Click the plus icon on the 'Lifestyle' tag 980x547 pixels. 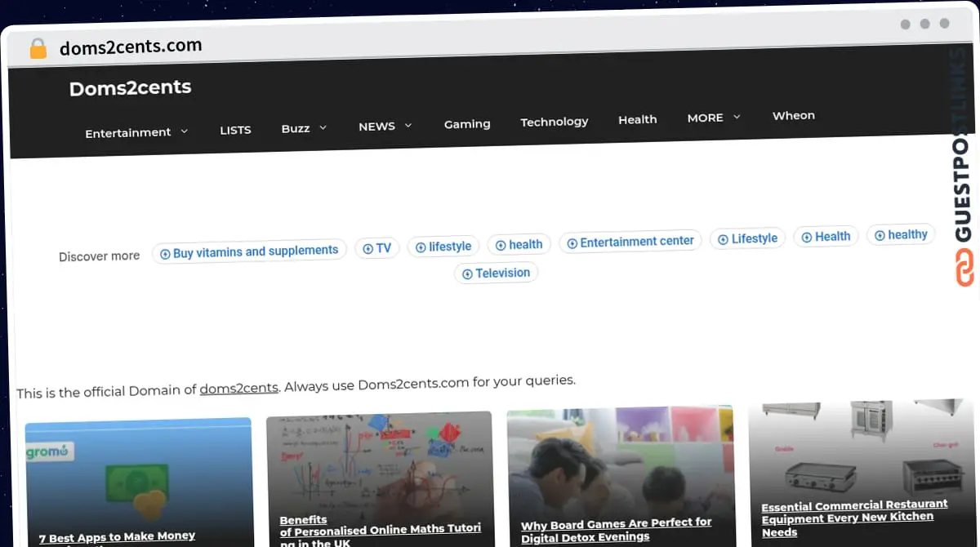pyautogui.click(x=723, y=238)
